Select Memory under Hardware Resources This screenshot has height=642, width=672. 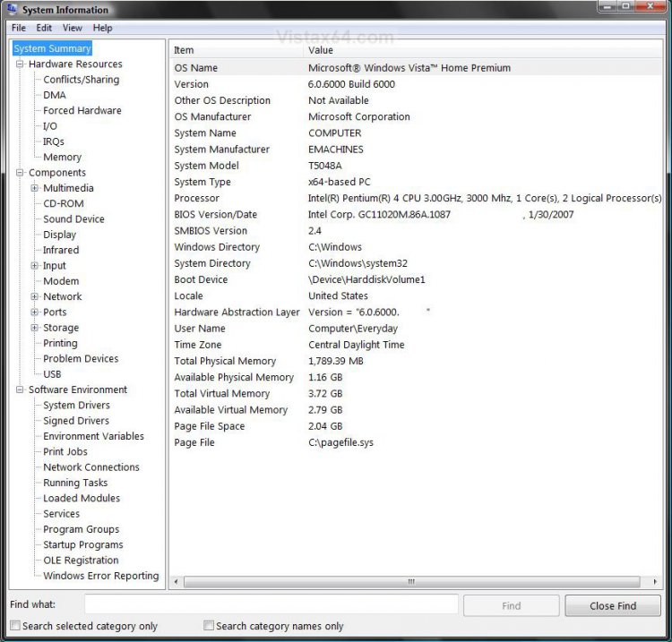point(62,158)
